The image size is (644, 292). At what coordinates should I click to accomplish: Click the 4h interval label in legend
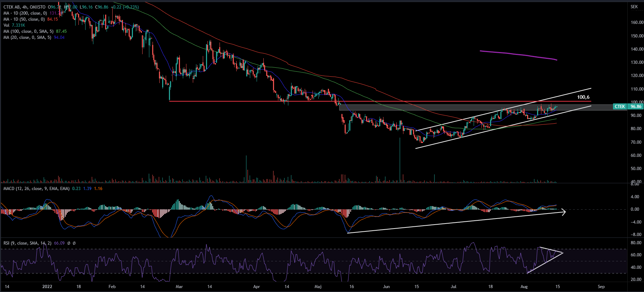[25, 7]
